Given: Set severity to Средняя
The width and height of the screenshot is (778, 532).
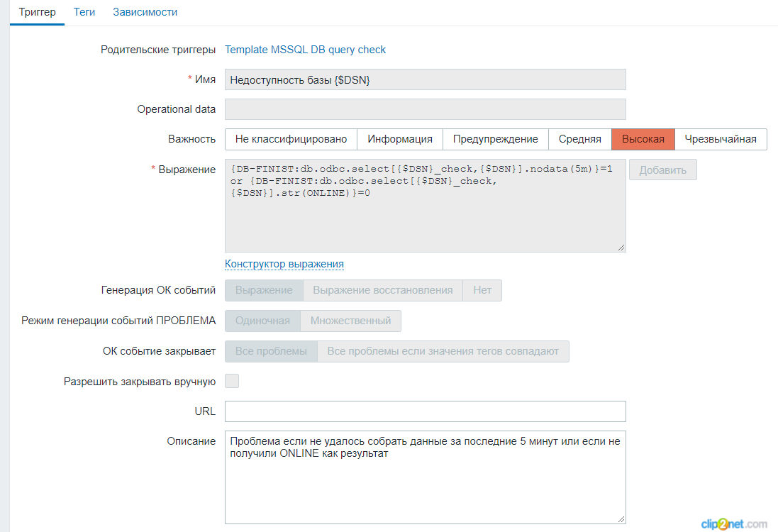Looking at the screenshot, I should (579, 139).
